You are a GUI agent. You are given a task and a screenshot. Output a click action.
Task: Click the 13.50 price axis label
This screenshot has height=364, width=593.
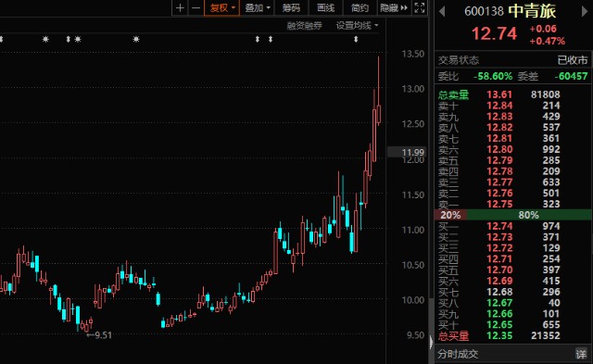(413, 54)
